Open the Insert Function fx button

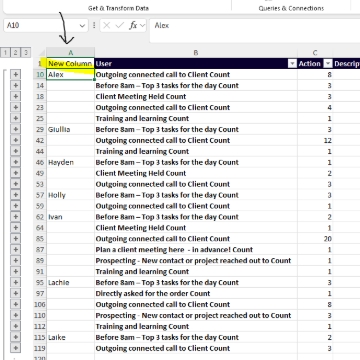(x=133, y=25)
